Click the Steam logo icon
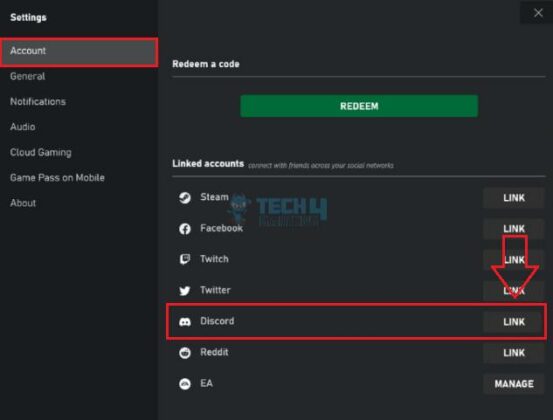This screenshot has width=553, height=420. (x=185, y=198)
